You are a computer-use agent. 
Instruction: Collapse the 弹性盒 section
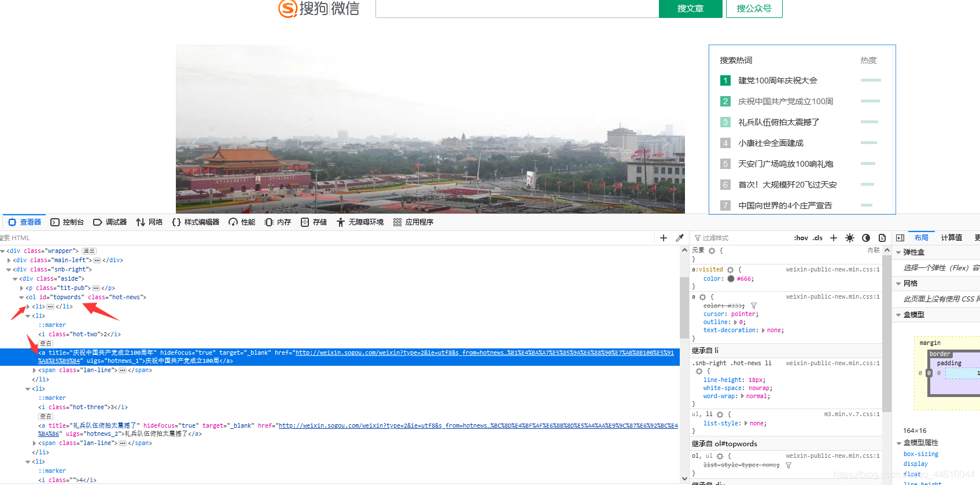898,252
